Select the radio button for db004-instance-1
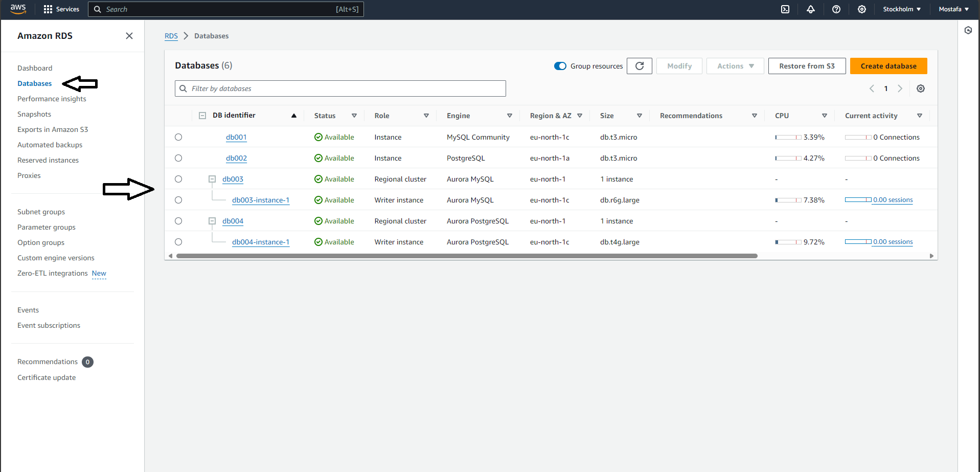Viewport: 980px width, 472px height. pos(178,241)
